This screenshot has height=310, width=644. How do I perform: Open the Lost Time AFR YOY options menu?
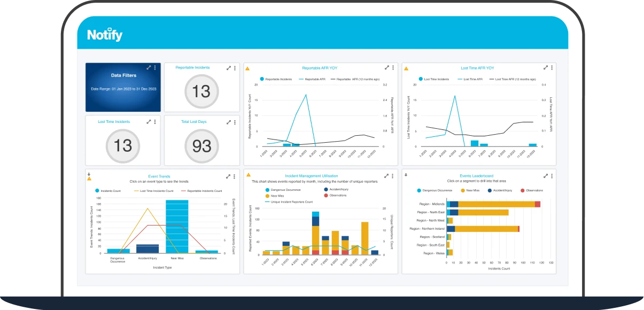[552, 66]
